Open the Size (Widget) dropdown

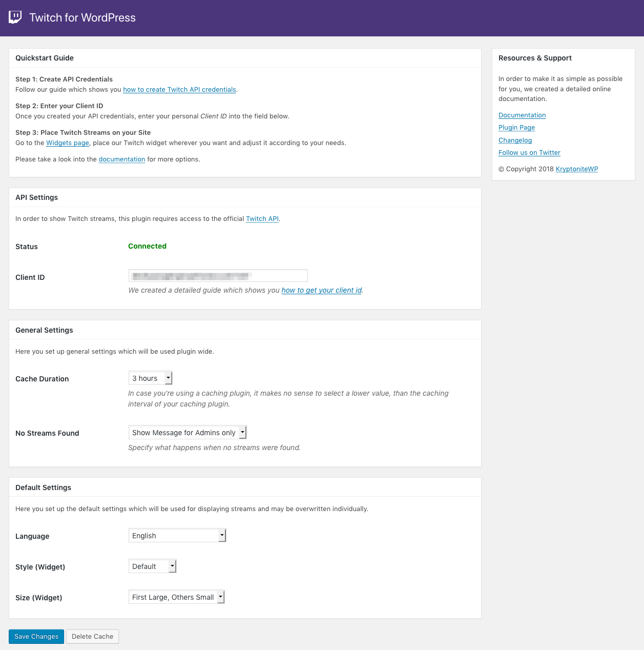[x=177, y=597]
